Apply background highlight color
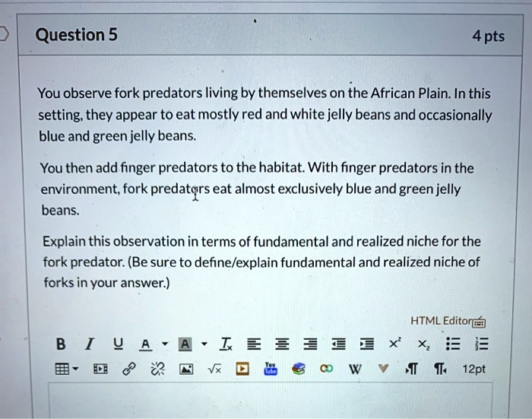Viewport: 532px width, 419px height. 185,344
